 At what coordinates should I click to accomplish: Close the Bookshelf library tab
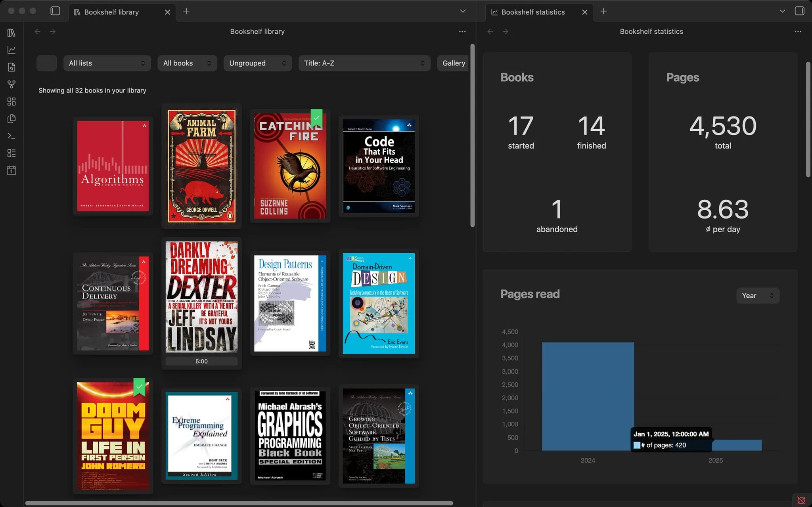coord(168,12)
